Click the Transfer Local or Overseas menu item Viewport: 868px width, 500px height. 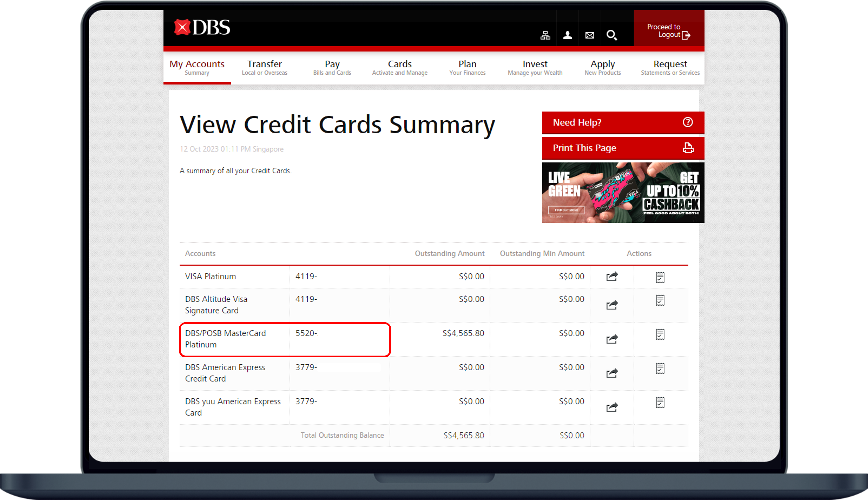point(264,67)
